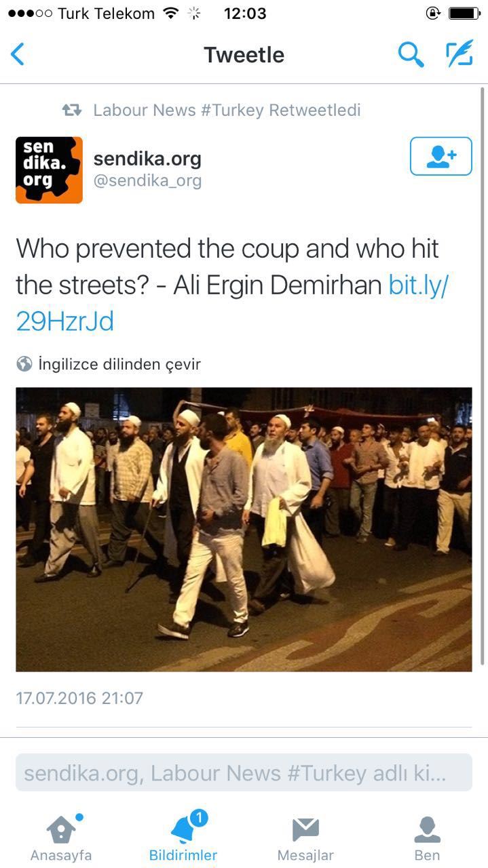Screen dimensions: 488x868
Task: Open search with the magnifier icon
Action: click(411, 54)
